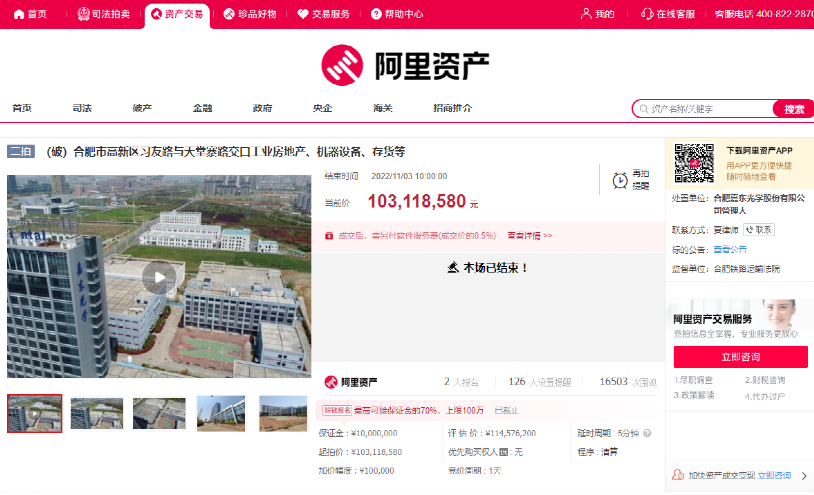
Task: Click 评估价 ¥114,576,200 text
Action: pyautogui.click(x=492, y=433)
